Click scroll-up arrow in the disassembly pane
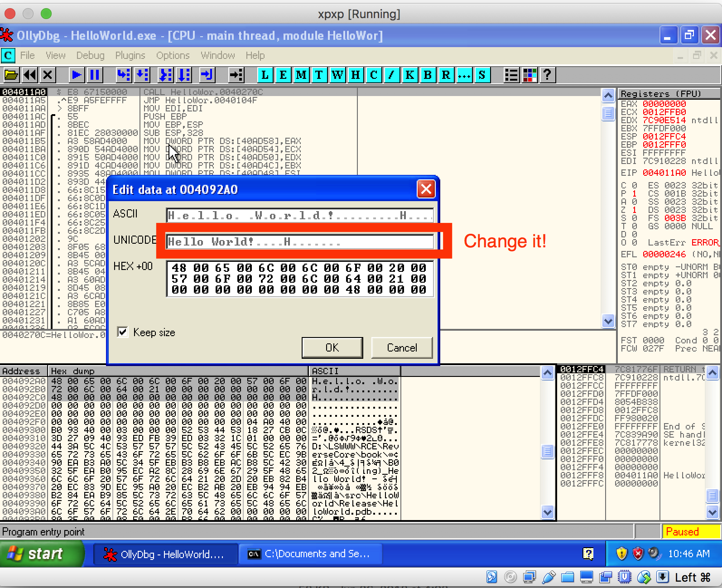The width and height of the screenshot is (722, 588). point(608,95)
